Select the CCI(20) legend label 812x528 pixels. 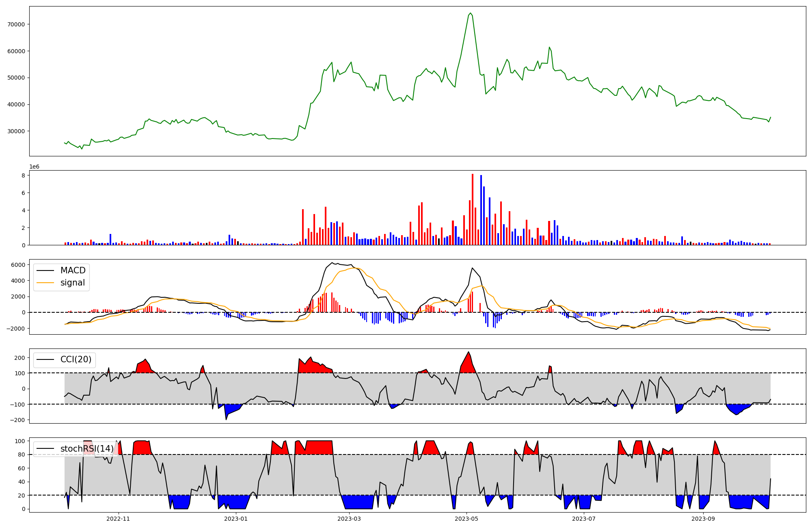tap(76, 359)
